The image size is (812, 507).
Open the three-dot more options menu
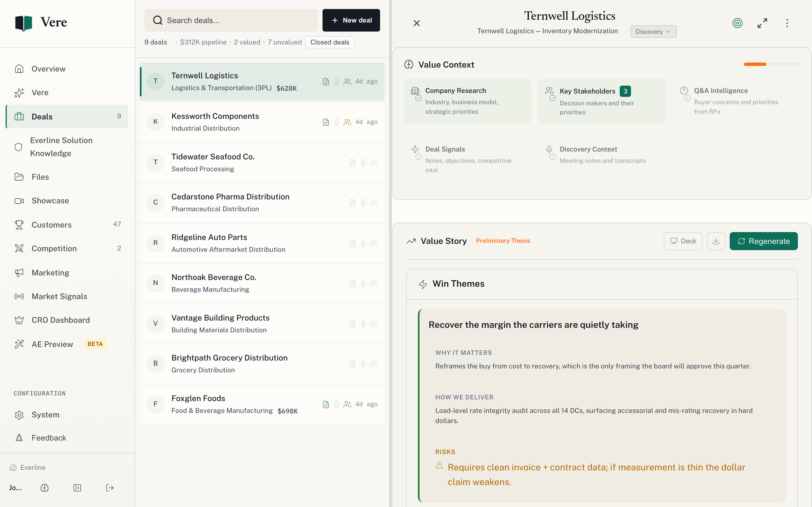787,23
